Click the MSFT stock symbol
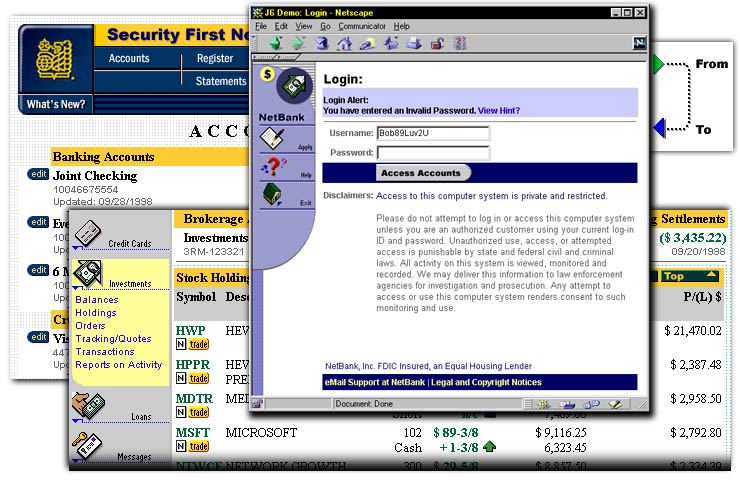 pos(193,432)
